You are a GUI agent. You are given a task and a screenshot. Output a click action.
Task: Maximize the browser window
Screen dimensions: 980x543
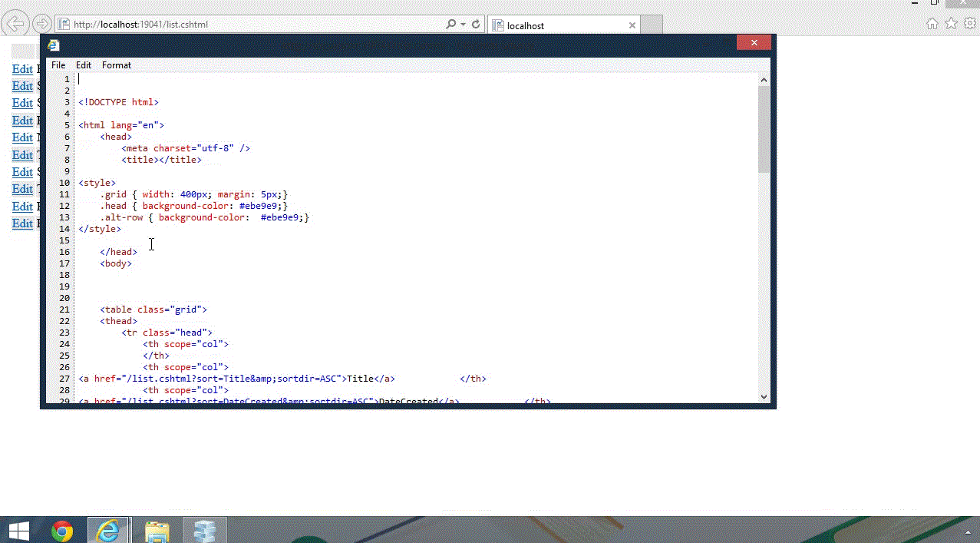pyautogui.click(x=934, y=3)
